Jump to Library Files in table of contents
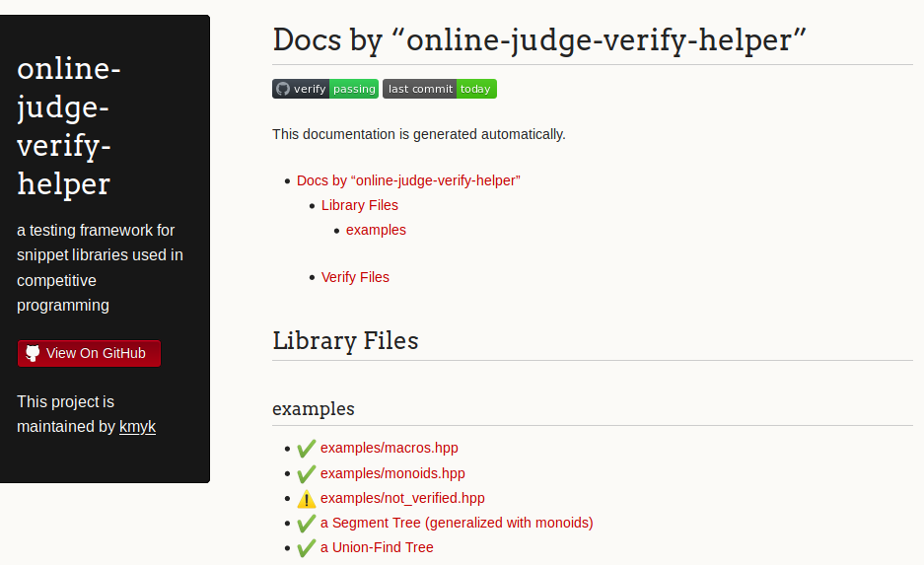924x565 pixels. pyautogui.click(x=360, y=205)
